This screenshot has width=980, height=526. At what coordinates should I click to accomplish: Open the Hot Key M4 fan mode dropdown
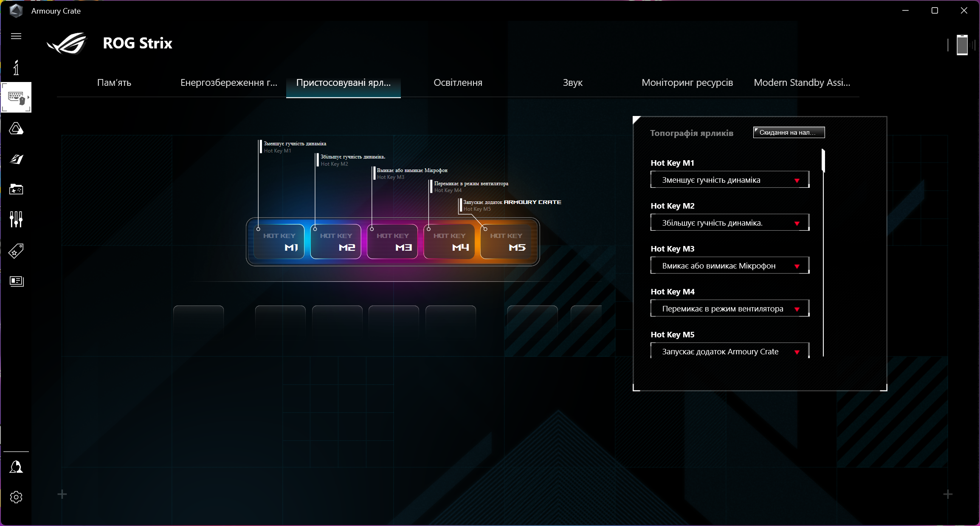pyautogui.click(x=729, y=308)
